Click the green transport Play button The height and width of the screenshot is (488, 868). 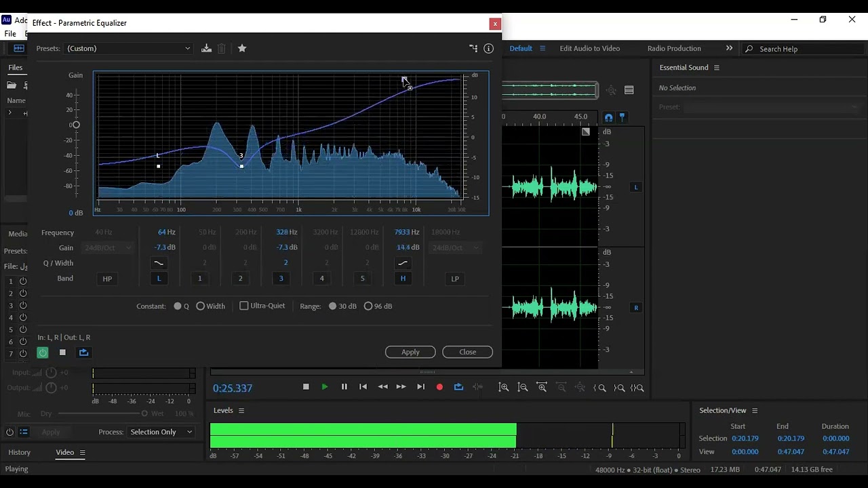point(325,386)
